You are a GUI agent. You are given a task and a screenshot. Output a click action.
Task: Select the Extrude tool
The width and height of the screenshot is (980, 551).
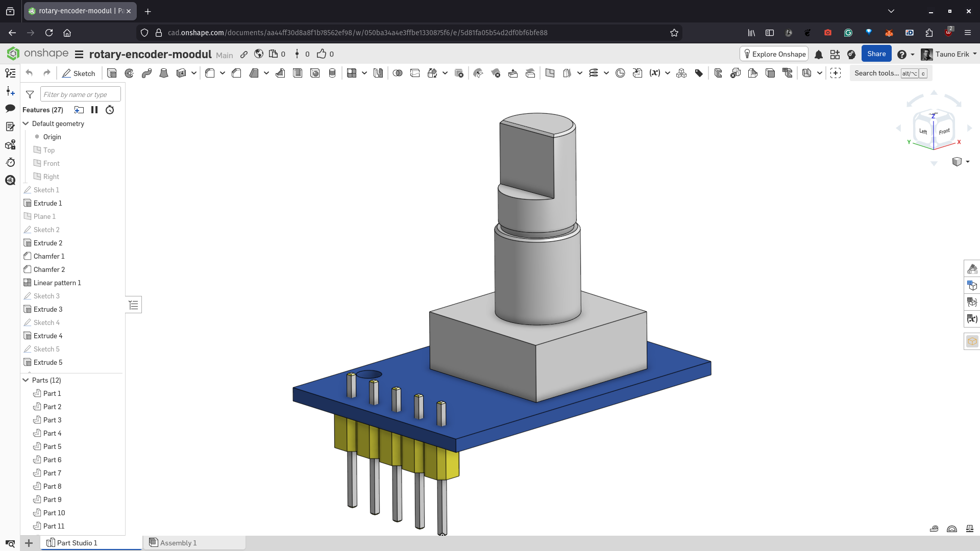coord(112,73)
